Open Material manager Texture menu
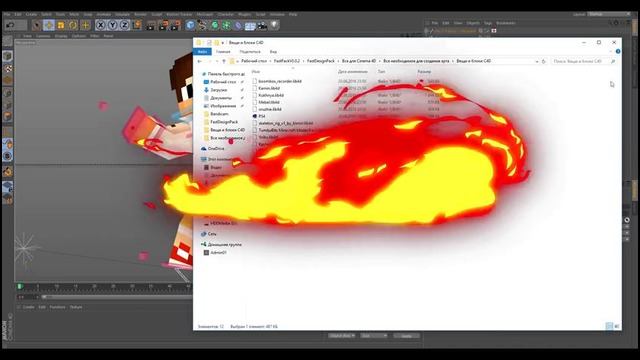This screenshot has width=640, height=360. [76, 307]
